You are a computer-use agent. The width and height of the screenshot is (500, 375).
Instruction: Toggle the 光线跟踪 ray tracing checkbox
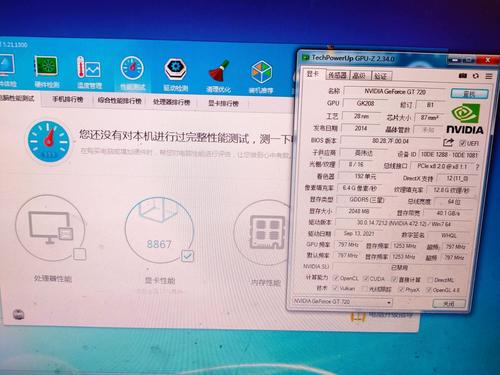[365, 289]
